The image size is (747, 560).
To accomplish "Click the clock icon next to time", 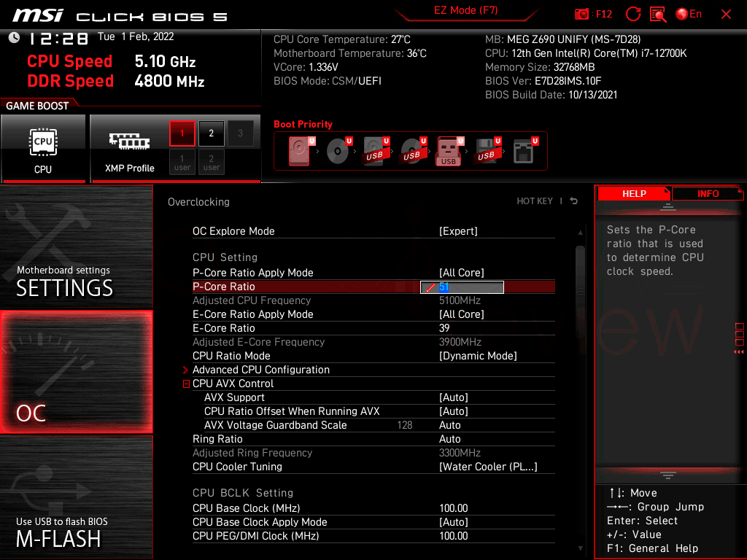I will click(x=15, y=38).
